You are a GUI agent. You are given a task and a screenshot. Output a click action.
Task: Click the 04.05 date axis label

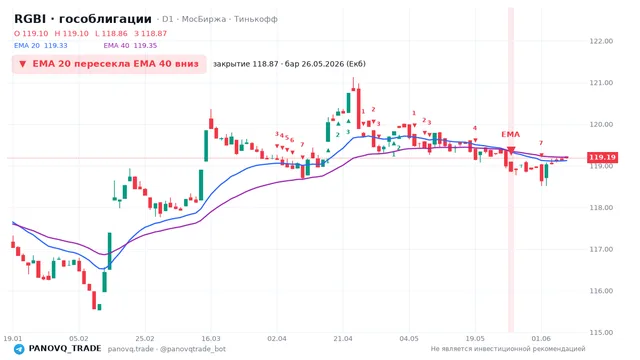(409, 338)
